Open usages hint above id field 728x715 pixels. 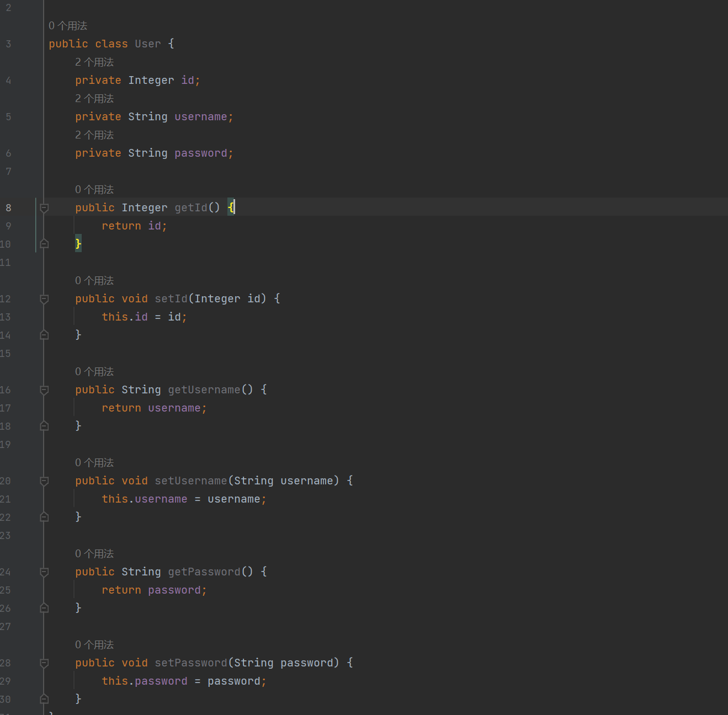[x=94, y=62]
